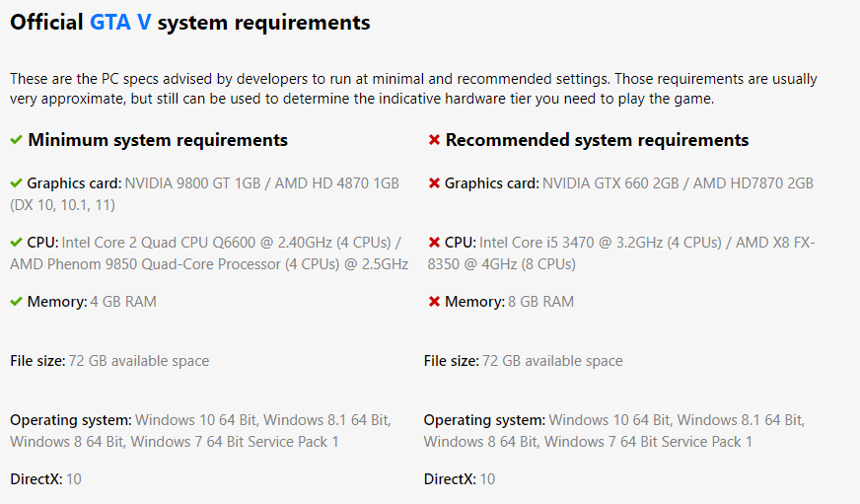Click green checkmark next to minimum CPU
This screenshot has width=860, height=504.
(x=16, y=243)
